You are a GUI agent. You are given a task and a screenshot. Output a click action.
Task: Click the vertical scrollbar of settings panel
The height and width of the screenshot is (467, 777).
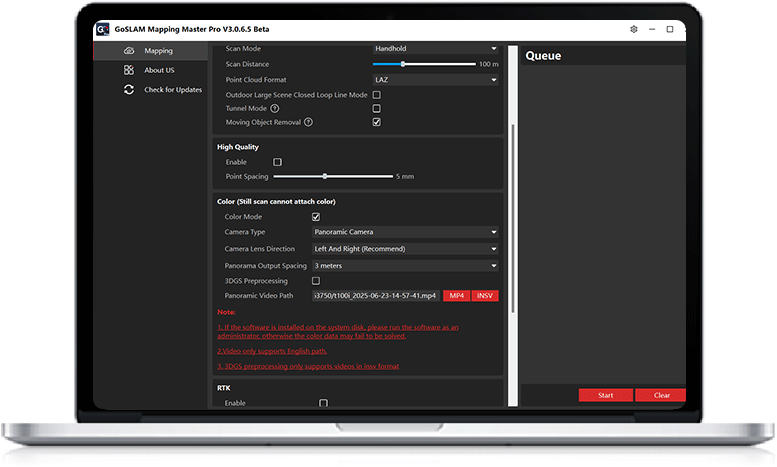513,218
